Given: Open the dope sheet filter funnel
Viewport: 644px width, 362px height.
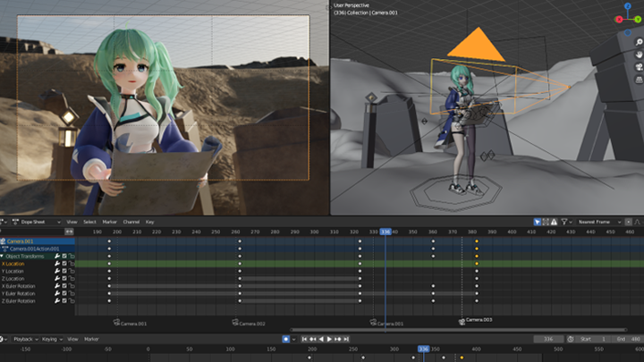Looking at the screenshot, I should [x=564, y=222].
